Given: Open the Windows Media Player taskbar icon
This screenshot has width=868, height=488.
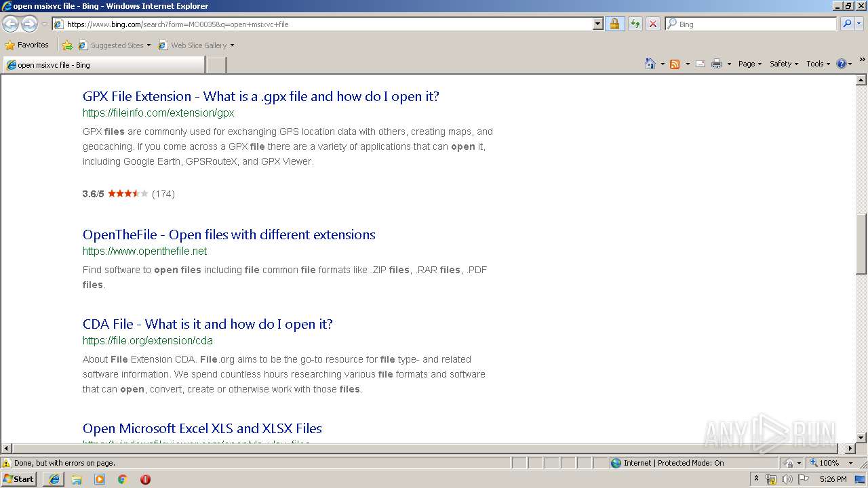Looking at the screenshot, I should [x=100, y=479].
